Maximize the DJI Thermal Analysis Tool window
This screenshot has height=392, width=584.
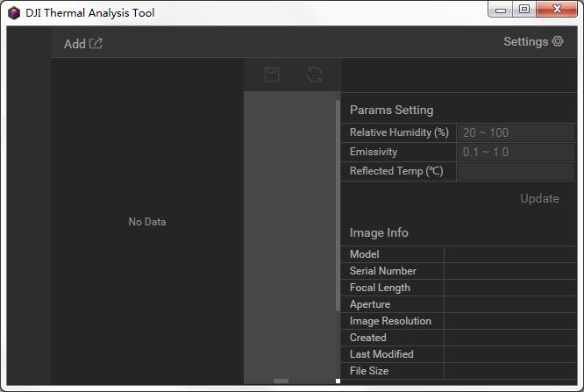[x=524, y=11]
